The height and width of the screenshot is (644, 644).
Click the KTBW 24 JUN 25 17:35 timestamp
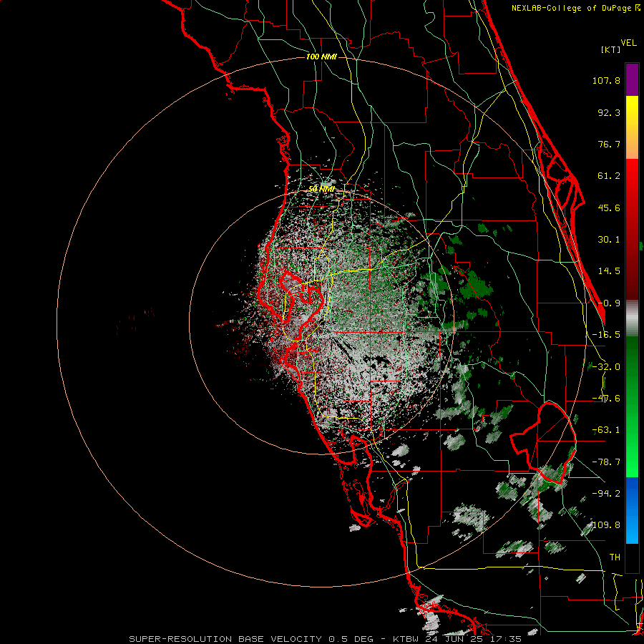click(x=457, y=639)
